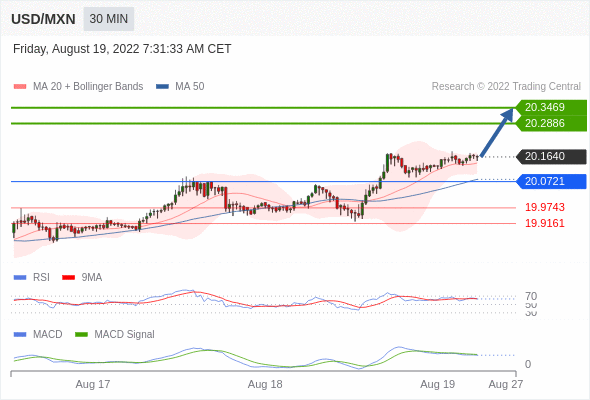
Task: Select the 20.3469 resistance price tag
Action: (551, 107)
